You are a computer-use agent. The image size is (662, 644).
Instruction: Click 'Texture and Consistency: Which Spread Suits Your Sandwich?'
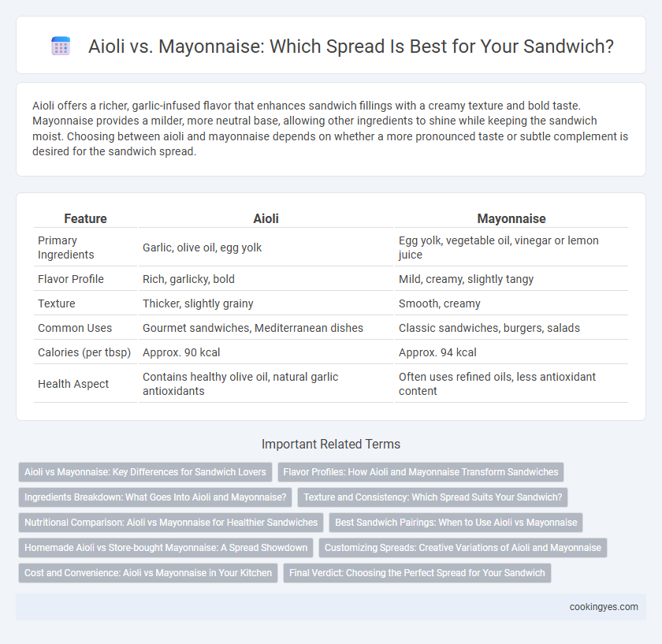[x=433, y=497]
